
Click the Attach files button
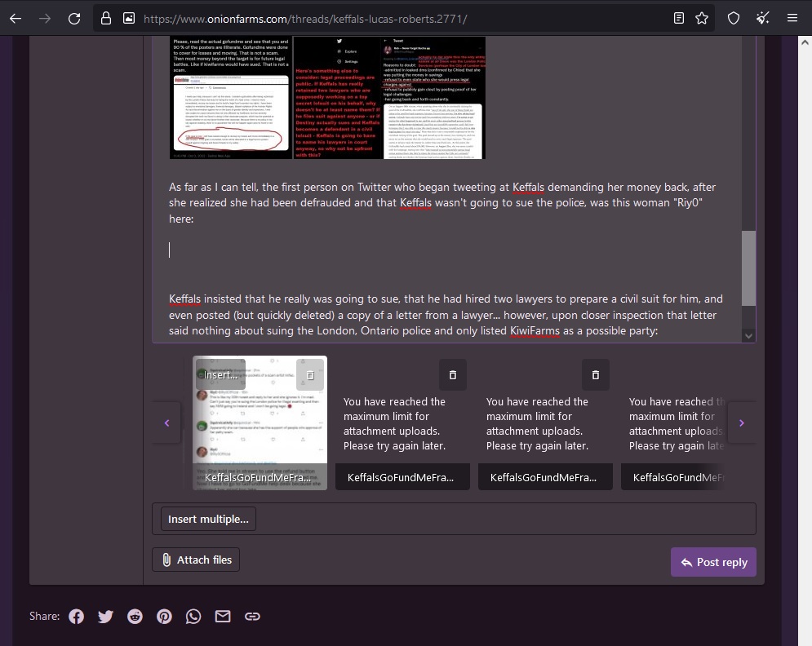click(x=196, y=560)
